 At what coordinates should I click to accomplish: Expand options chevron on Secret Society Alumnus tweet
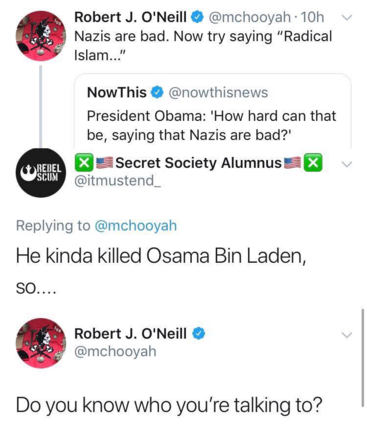(x=347, y=164)
